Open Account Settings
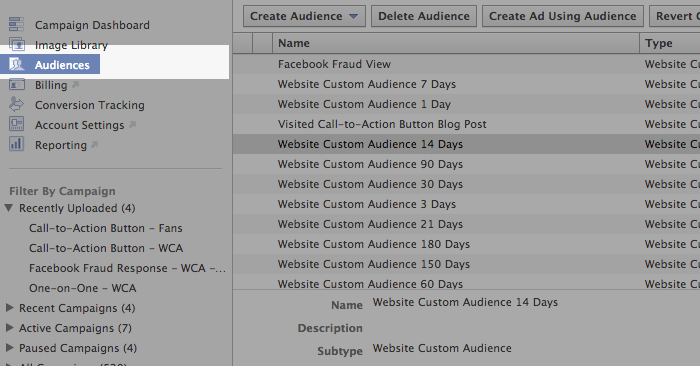 (x=79, y=125)
